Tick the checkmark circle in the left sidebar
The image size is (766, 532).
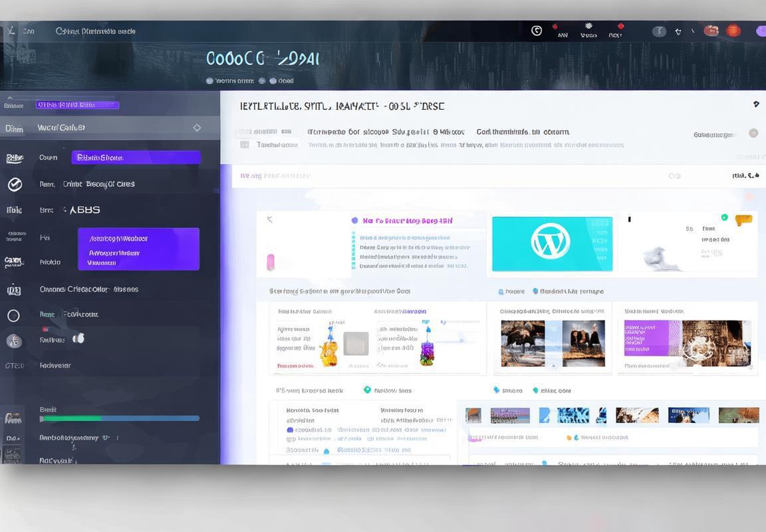click(15, 184)
